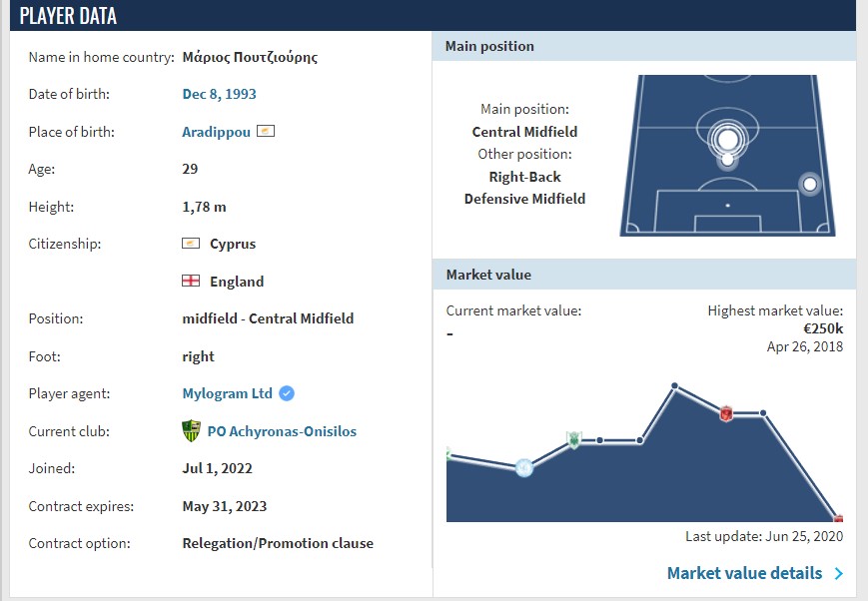
Task: Click the Cyprus flag under Citizenship
Action: click(x=191, y=244)
